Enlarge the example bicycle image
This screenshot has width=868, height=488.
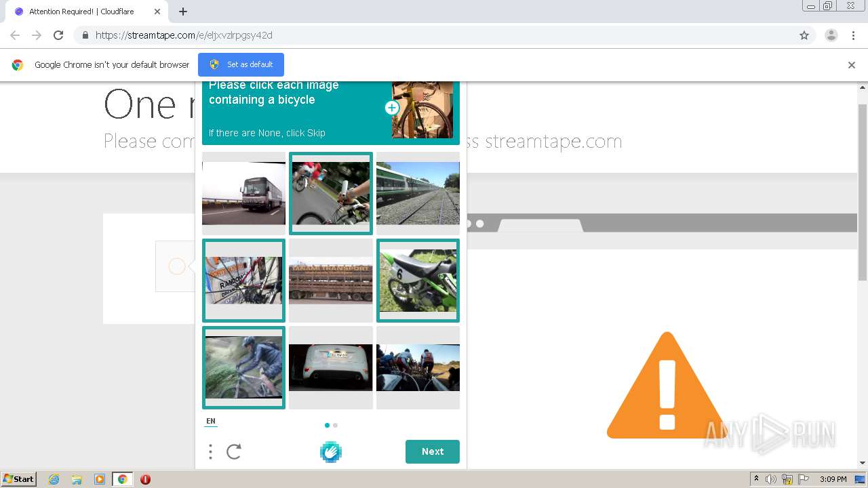(x=392, y=108)
